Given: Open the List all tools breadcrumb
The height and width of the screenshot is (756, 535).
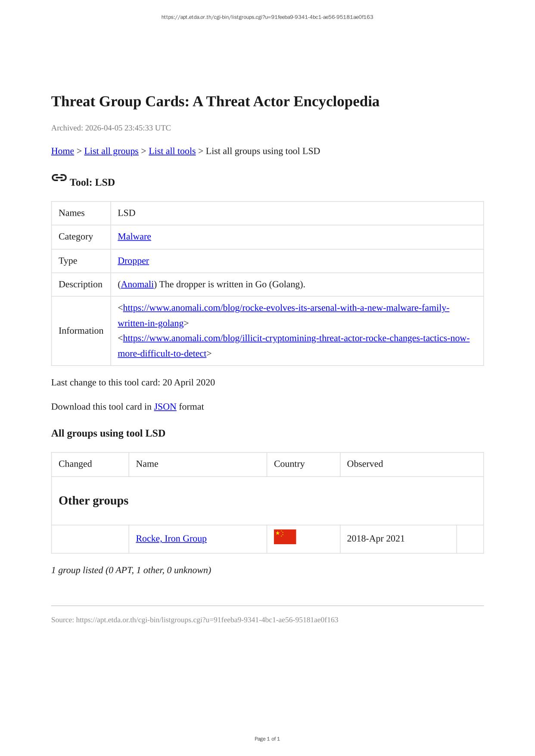Looking at the screenshot, I should point(172,151).
